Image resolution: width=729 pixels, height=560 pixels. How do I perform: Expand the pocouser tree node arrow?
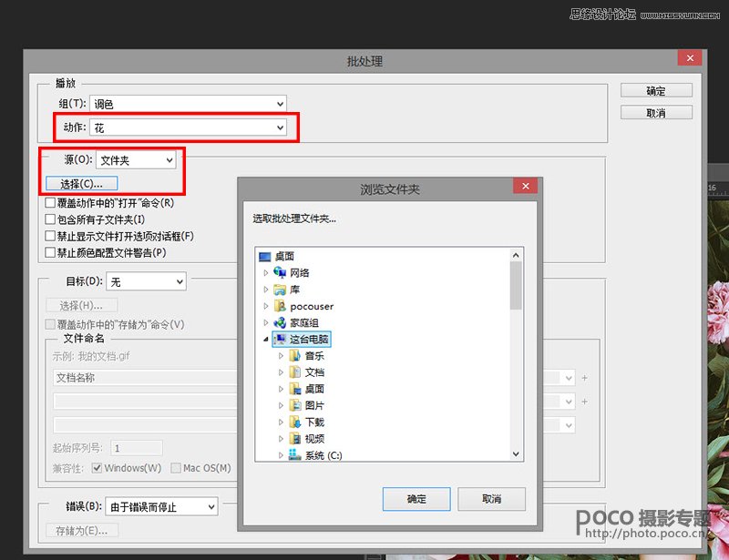pos(266,306)
